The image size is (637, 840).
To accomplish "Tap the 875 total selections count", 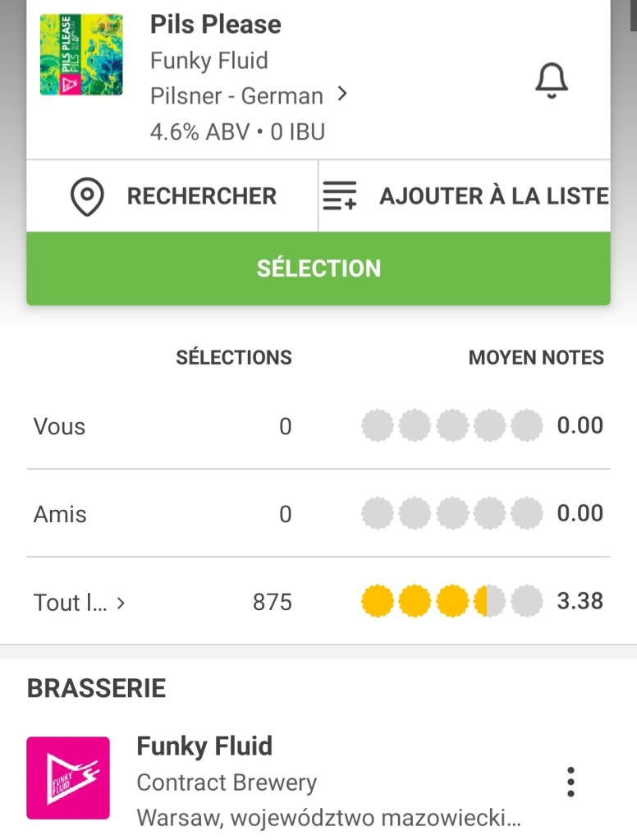I will coord(272,602).
